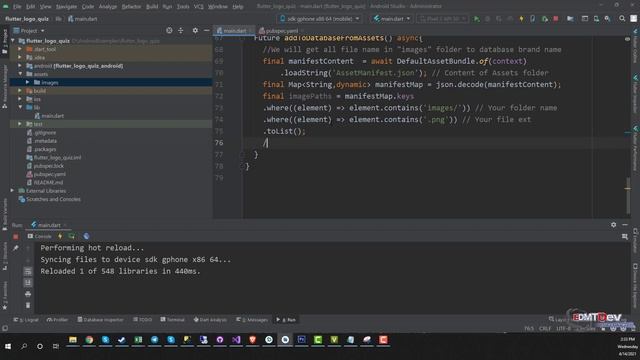Pin the Run tab
Screen dimensions: 640x360
click(x=16, y=248)
